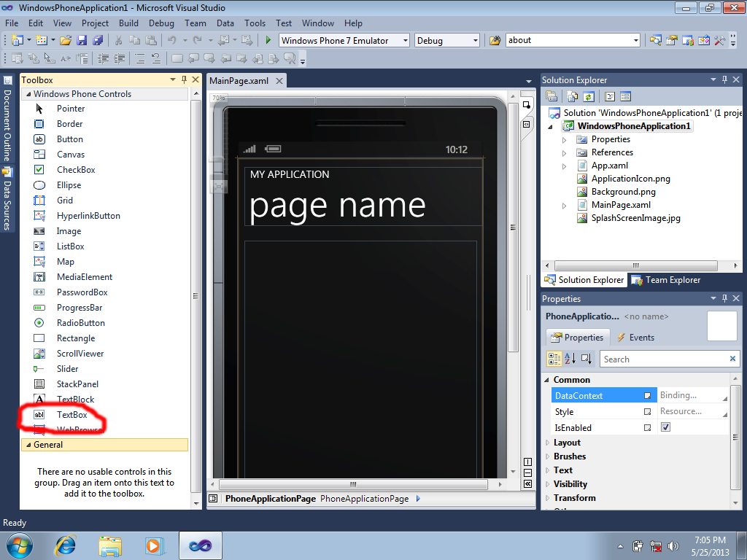Click the Solution Explorer horizontal scrollbar
This screenshot has width=747, height=560.
tap(636, 265)
